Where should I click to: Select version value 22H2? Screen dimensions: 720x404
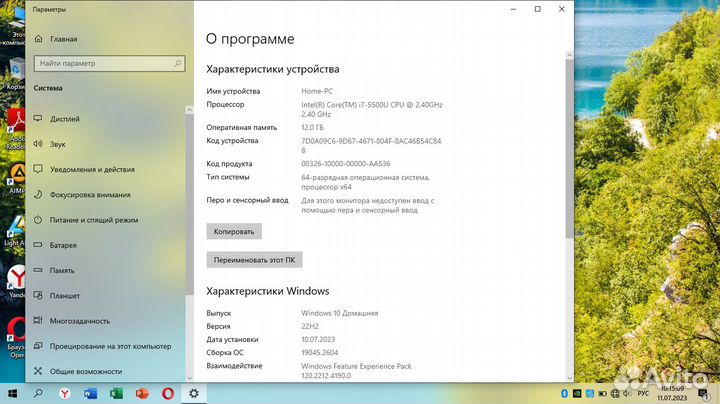tap(310, 326)
